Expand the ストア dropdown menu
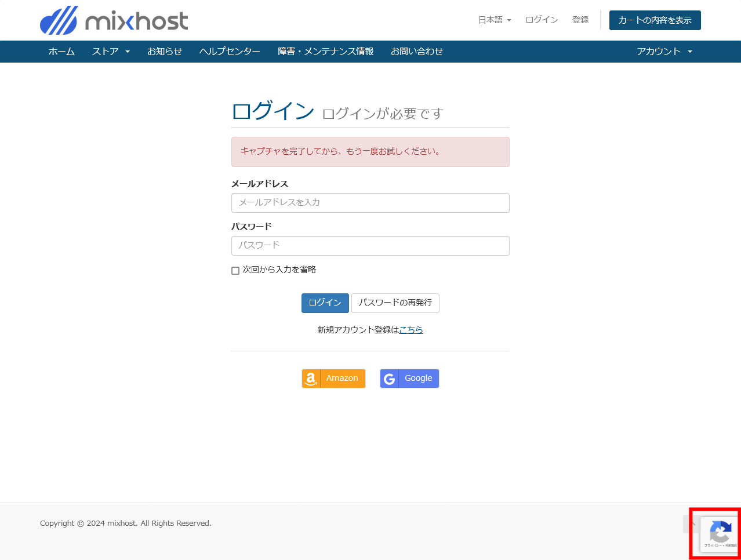This screenshot has width=741, height=560. tap(111, 52)
